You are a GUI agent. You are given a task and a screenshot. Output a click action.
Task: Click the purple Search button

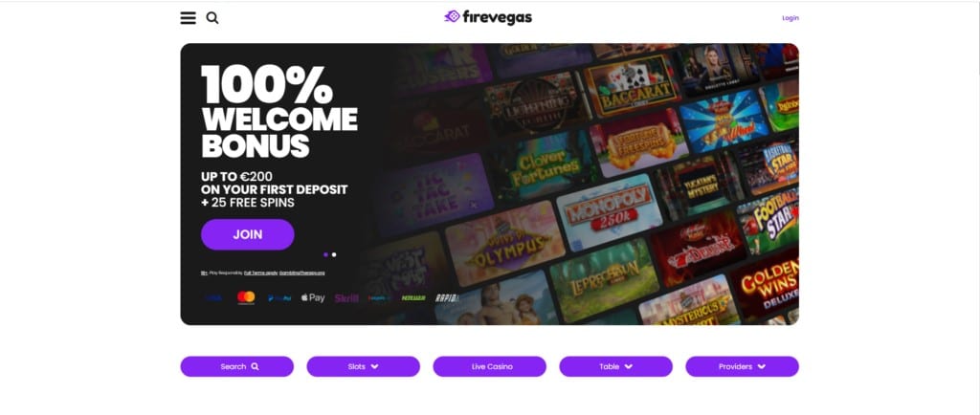click(x=237, y=366)
